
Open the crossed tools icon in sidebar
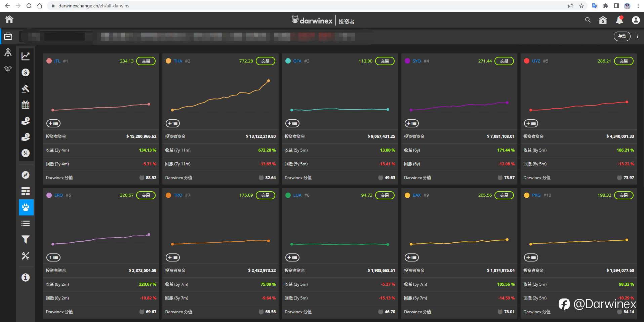[26, 256]
